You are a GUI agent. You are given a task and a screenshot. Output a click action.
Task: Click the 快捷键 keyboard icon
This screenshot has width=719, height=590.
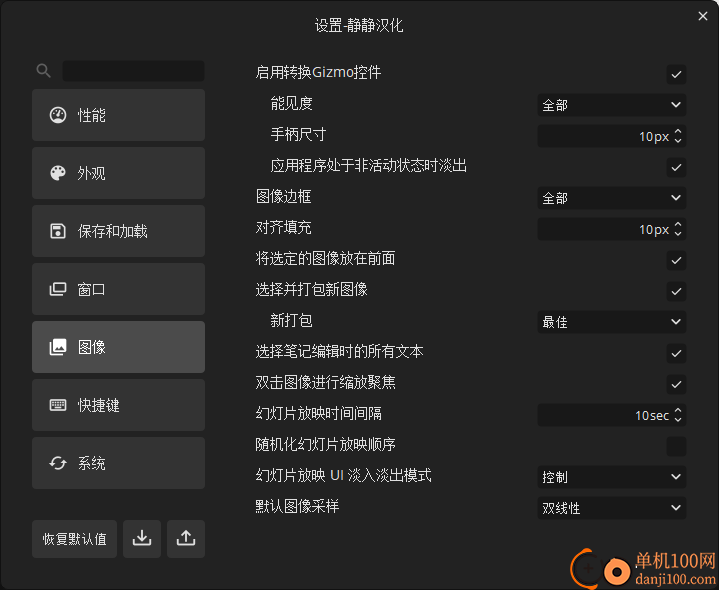(x=58, y=405)
